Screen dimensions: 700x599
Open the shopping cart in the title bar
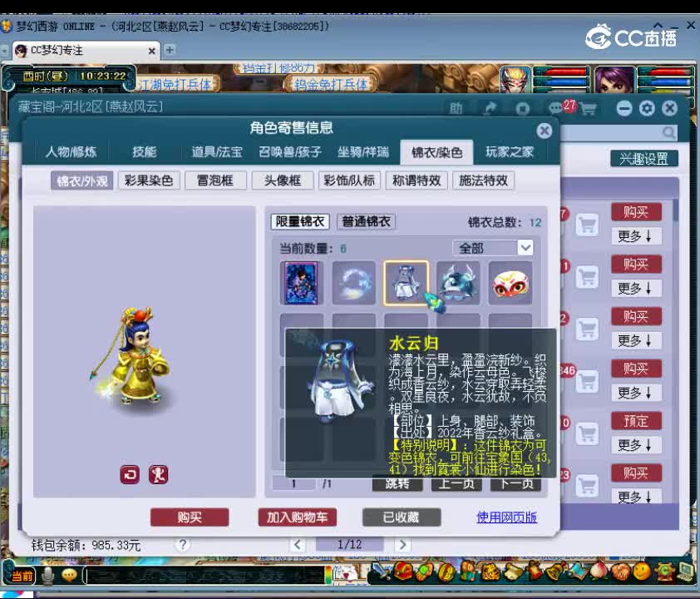[589, 108]
